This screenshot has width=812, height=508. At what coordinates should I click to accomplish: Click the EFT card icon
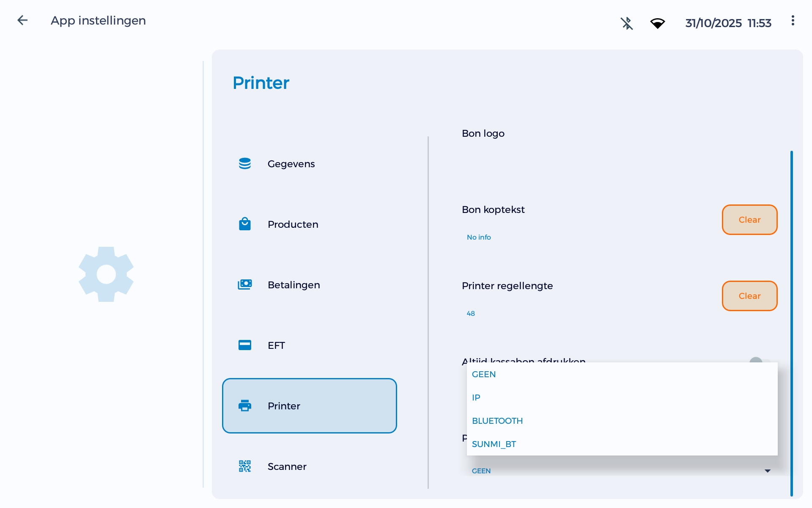[245, 345]
